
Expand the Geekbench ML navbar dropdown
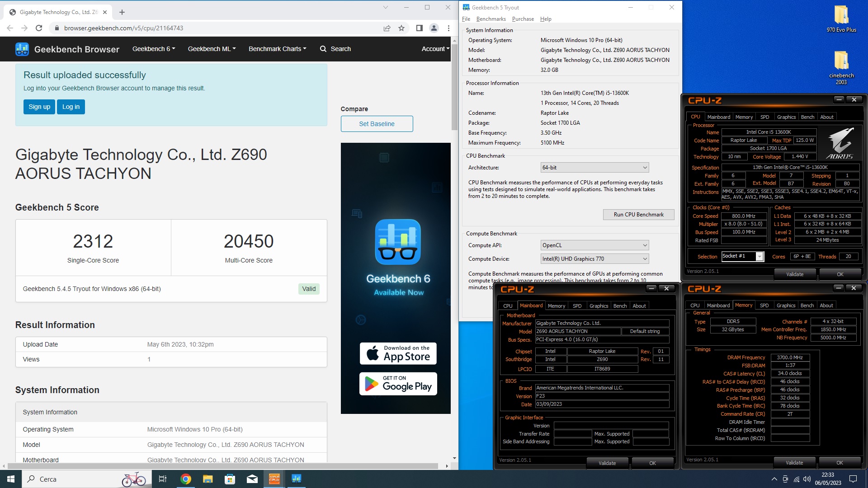click(212, 49)
